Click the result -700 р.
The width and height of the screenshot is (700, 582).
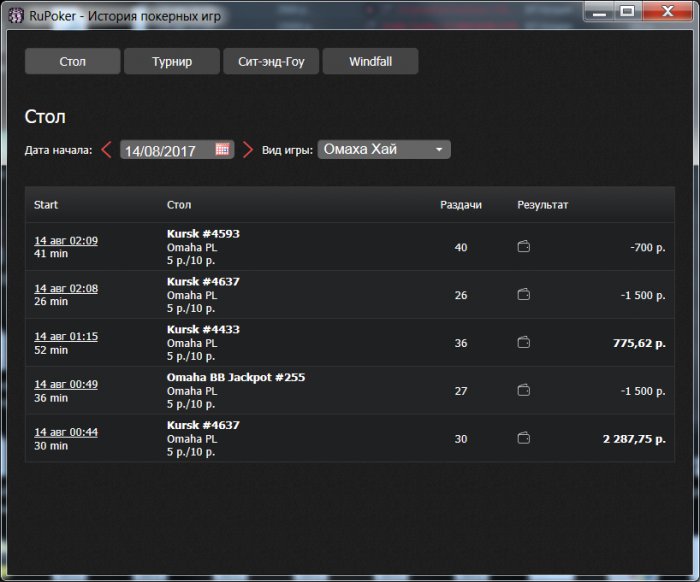(x=648, y=247)
